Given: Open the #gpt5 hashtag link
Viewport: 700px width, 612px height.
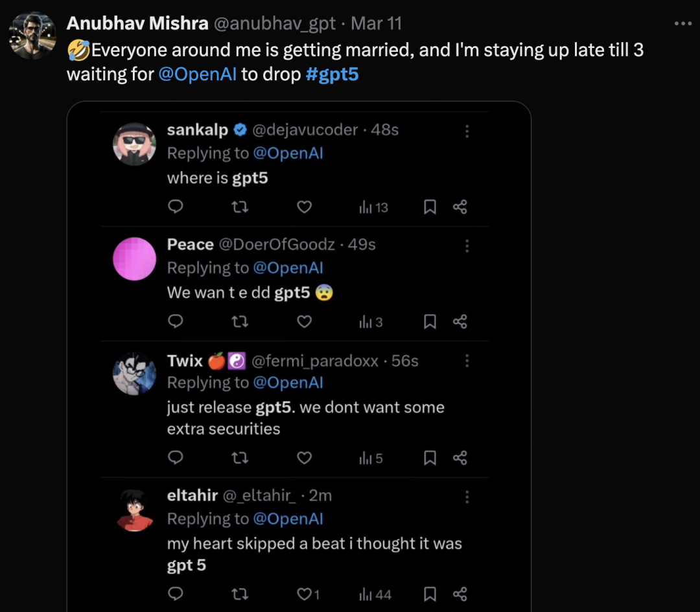Looking at the screenshot, I should [x=332, y=74].
